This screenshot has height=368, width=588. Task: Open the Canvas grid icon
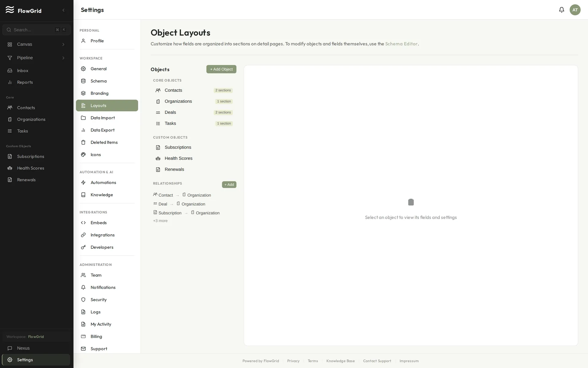click(x=10, y=44)
